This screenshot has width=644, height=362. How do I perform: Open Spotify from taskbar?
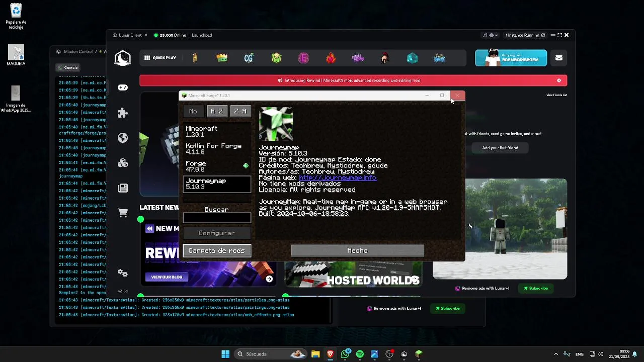point(360,354)
